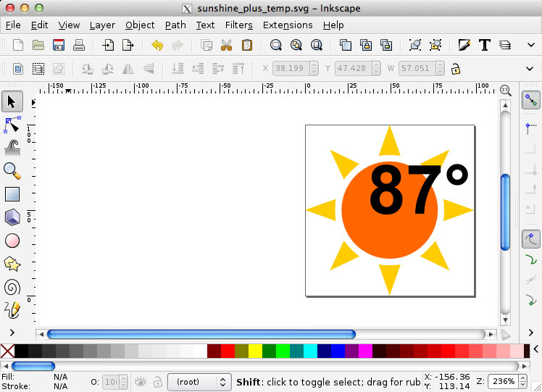Expand snap bar overflow arrow

click(531, 333)
